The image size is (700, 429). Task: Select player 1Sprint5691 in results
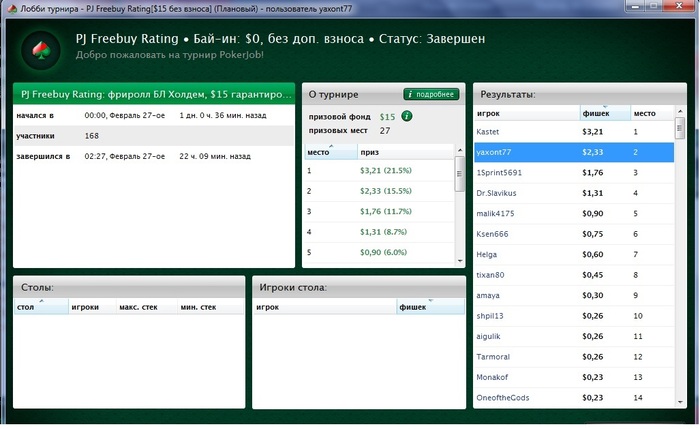pyautogui.click(x=574, y=173)
